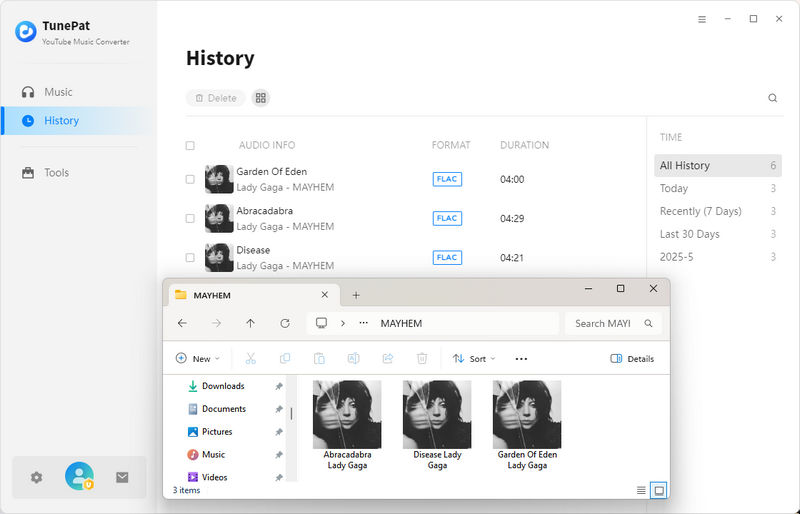Switch Explorer to details list view
The width and height of the screenshot is (800, 514).
coord(641,491)
